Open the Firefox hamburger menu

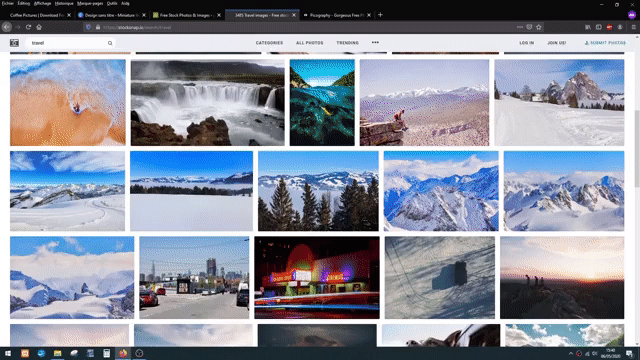(x=633, y=27)
